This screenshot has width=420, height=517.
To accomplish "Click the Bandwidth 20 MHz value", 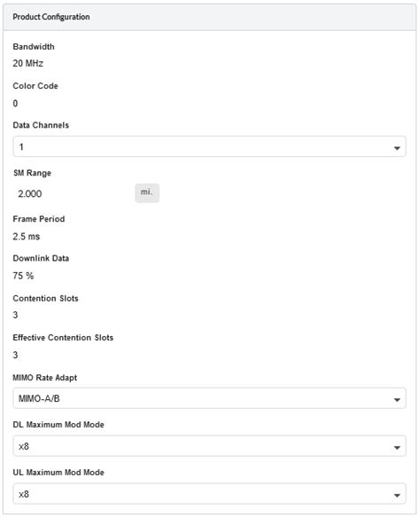I will 28,63.
